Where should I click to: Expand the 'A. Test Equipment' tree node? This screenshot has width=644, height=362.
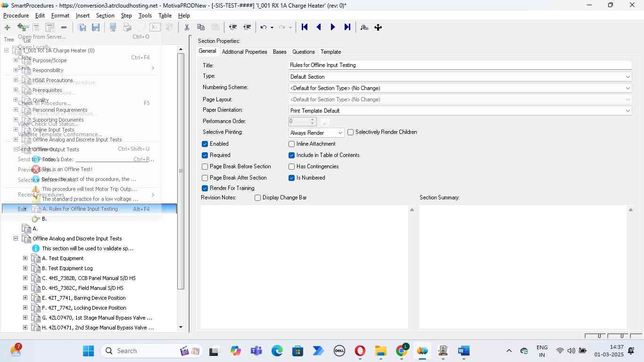tap(25, 258)
